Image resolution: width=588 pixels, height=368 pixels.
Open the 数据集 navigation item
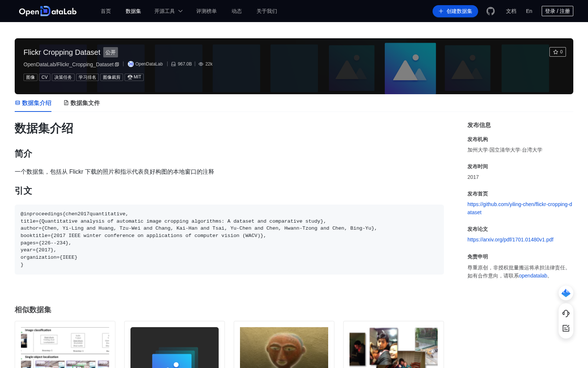pyautogui.click(x=133, y=11)
